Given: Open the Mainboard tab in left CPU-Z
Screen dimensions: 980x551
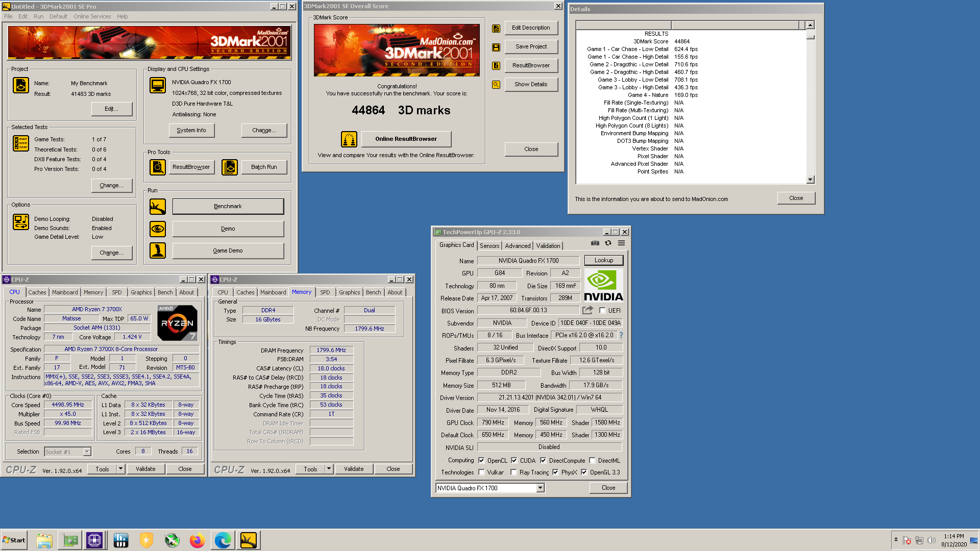Looking at the screenshot, I should pyautogui.click(x=65, y=292).
